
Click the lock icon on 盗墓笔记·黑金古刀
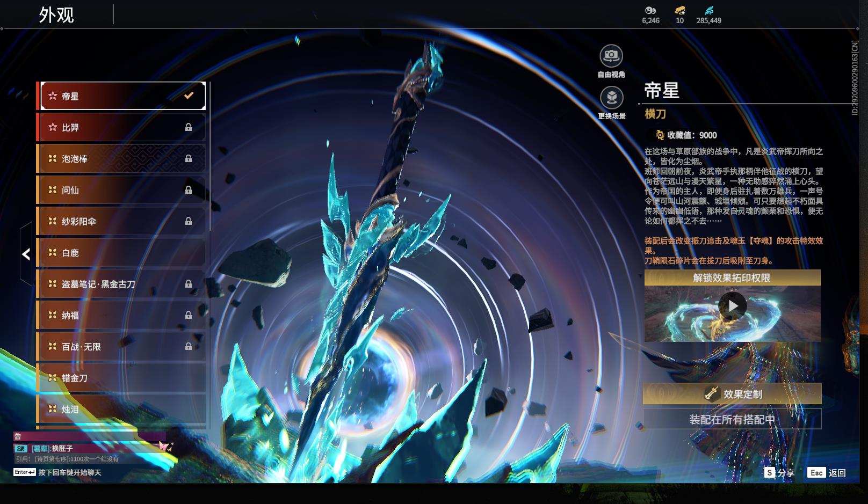(189, 284)
